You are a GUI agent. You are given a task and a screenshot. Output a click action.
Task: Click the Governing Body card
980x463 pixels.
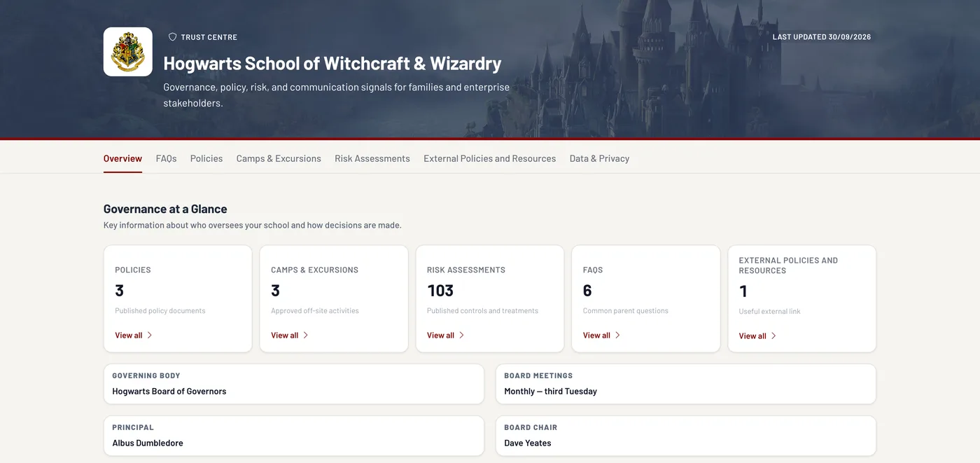[294, 384]
